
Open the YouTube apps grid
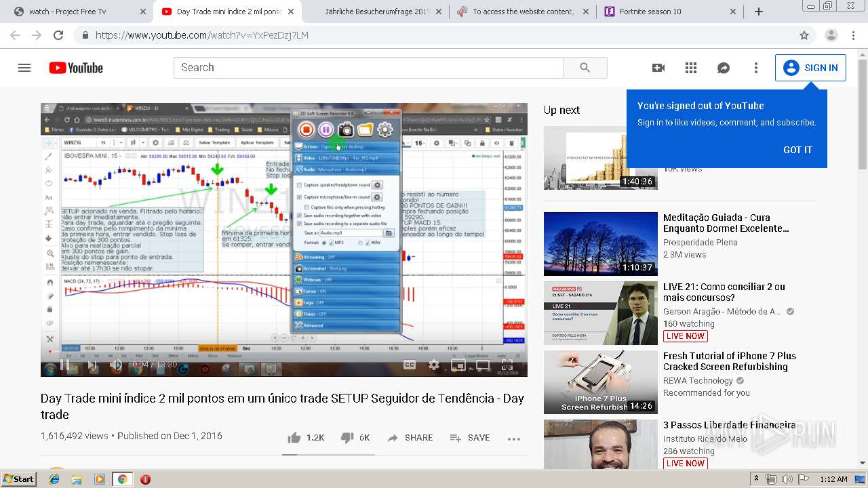691,68
